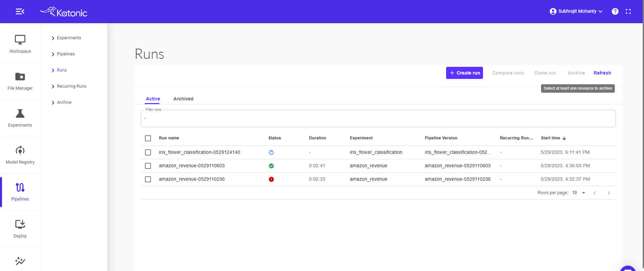Go to the previous page of runs
Viewport: 644px width, 271px height.
coord(595,193)
